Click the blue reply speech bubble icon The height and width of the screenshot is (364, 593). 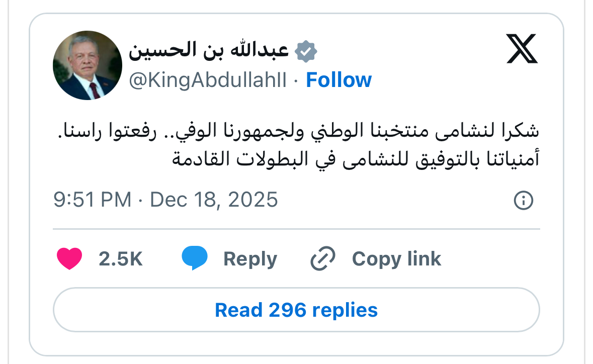click(195, 259)
